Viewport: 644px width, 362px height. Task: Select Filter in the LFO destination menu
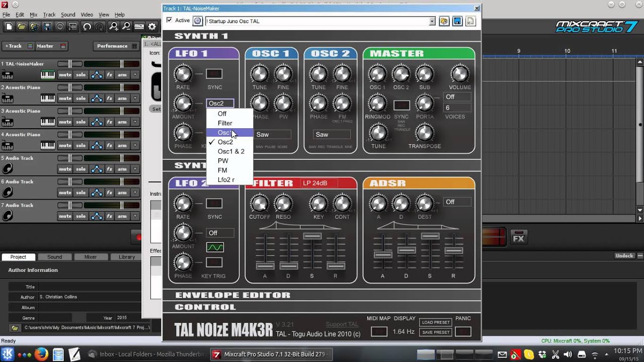[x=229, y=123]
